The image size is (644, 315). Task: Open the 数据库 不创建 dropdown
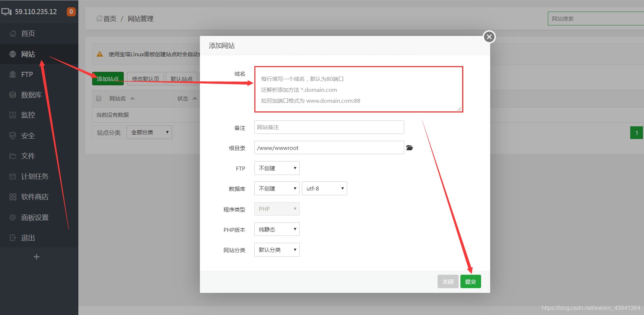point(277,188)
